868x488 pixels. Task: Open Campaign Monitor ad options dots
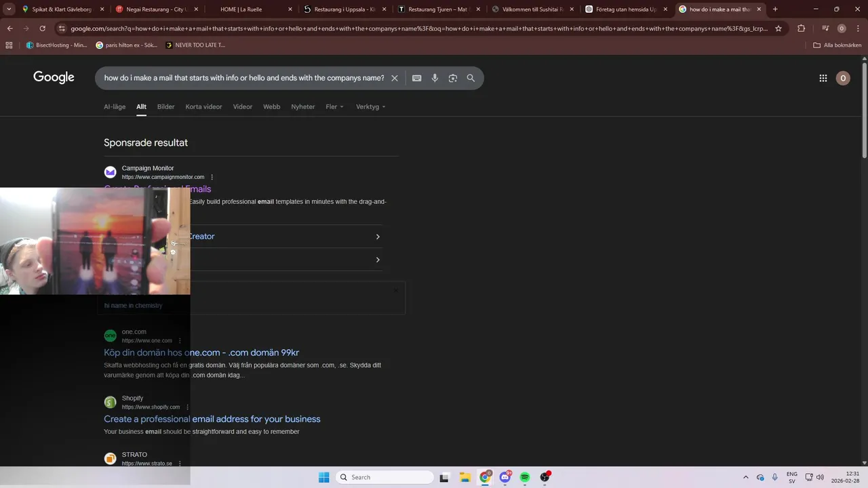pyautogui.click(x=212, y=177)
